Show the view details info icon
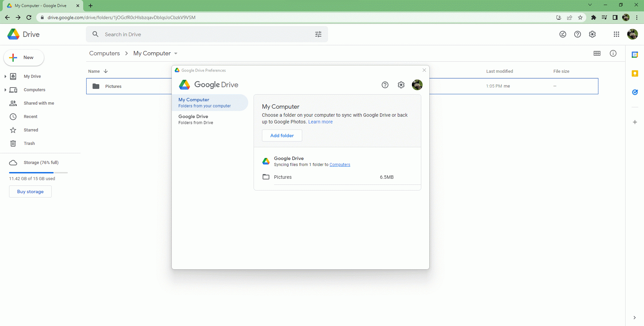Screen dimensions: 644x326 [x=613, y=53]
